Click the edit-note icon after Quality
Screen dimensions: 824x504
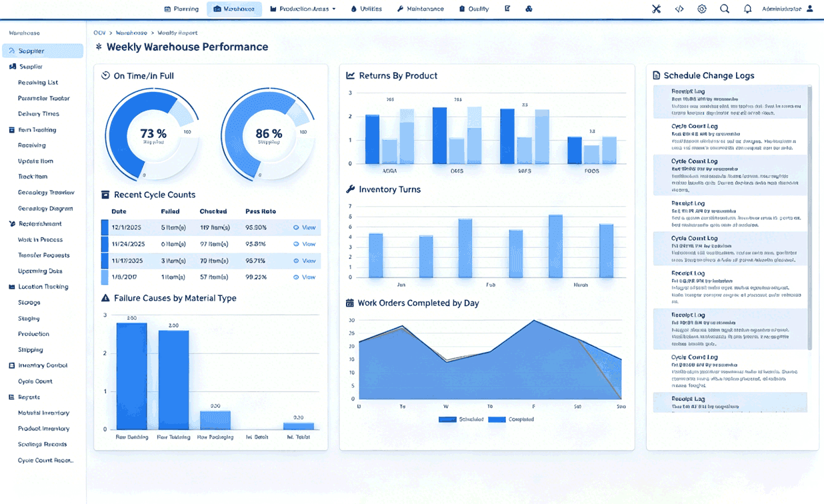[x=507, y=9]
